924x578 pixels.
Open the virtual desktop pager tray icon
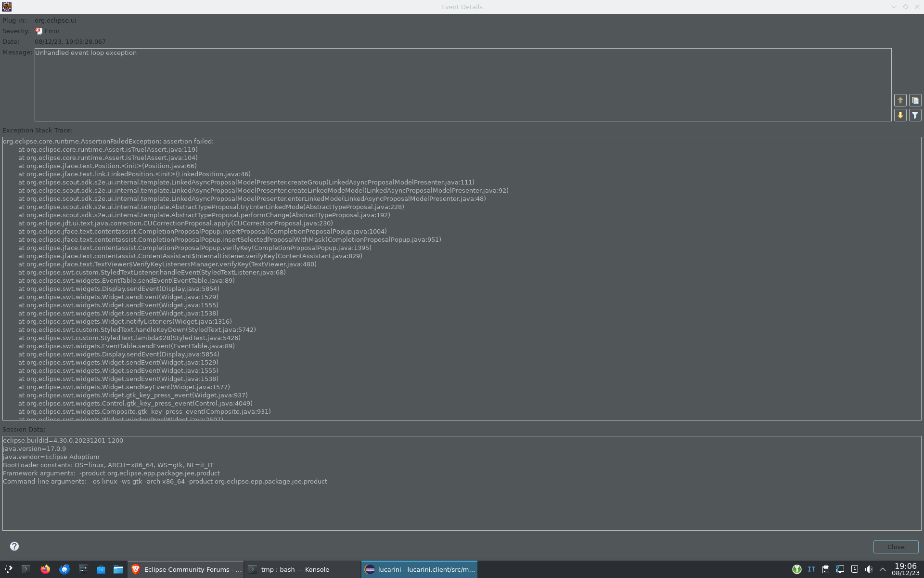855,569
